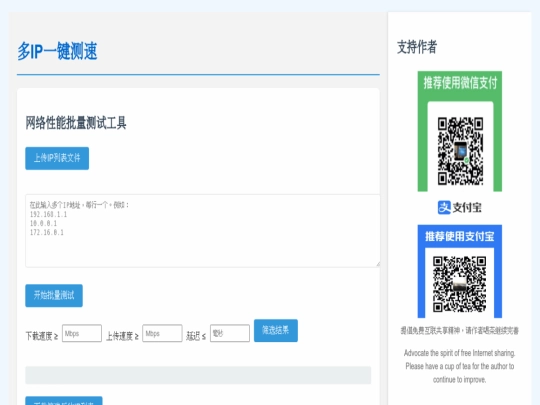
Task: Click the Chinese tea donation message text
Action: 459,331
